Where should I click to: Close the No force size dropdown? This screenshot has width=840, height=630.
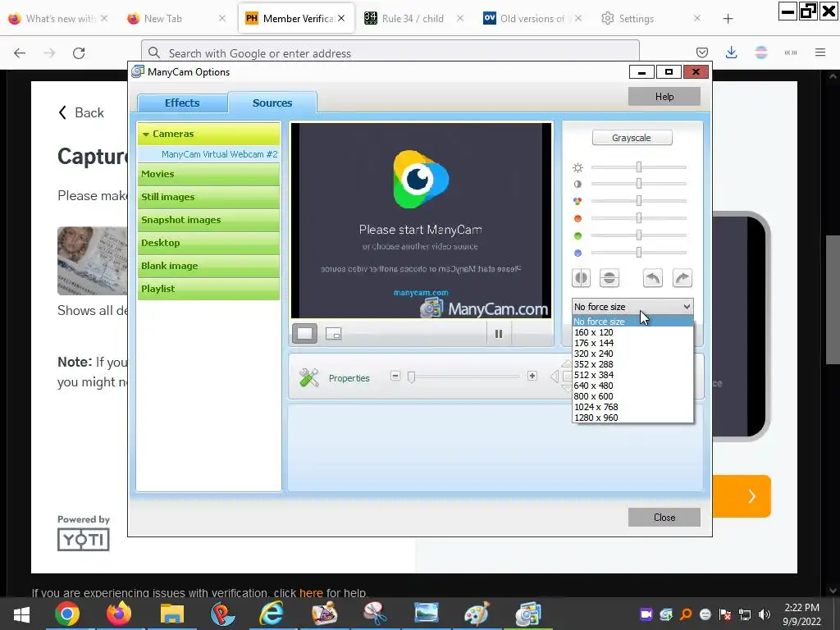click(632, 307)
